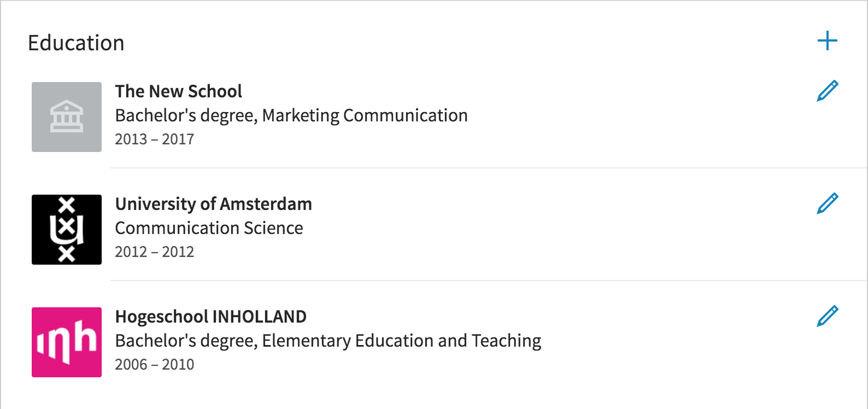Click the 2012 – 2012 date range
This screenshot has width=868, height=409.
pos(154,252)
